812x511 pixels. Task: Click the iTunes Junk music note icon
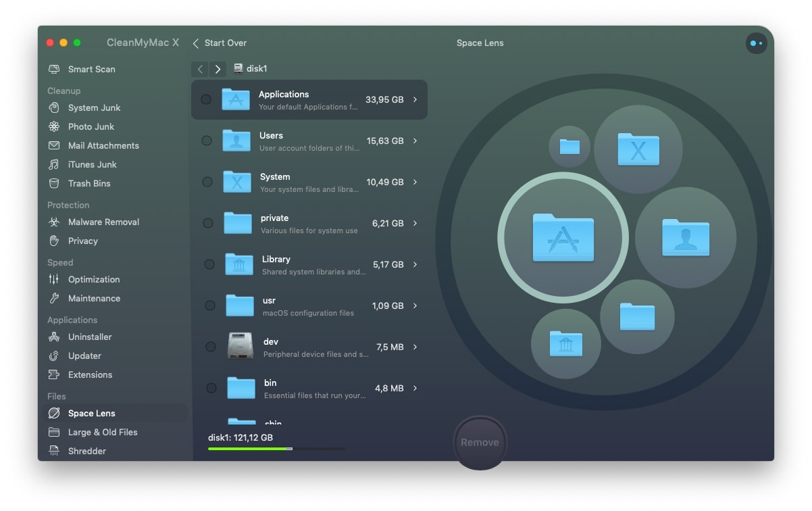[54, 164]
